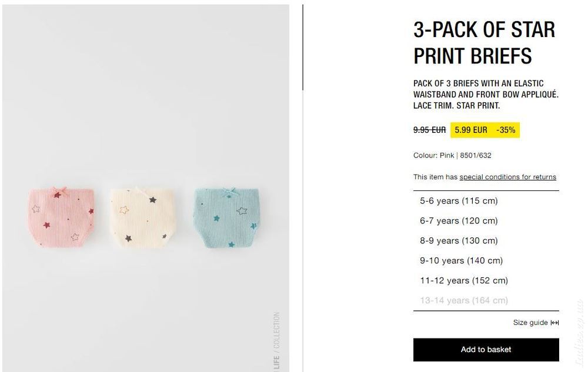Click the -35% discount badge

506,130
